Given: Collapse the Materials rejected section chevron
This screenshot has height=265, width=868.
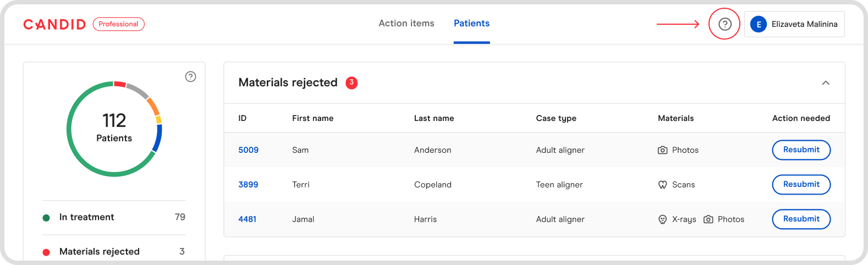Looking at the screenshot, I should 825,83.
